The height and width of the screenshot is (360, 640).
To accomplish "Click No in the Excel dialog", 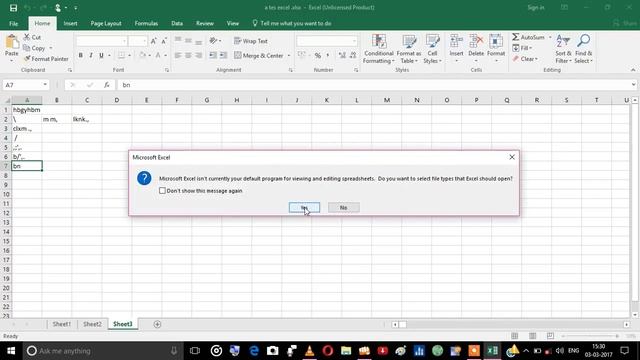I will pyautogui.click(x=344, y=207).
